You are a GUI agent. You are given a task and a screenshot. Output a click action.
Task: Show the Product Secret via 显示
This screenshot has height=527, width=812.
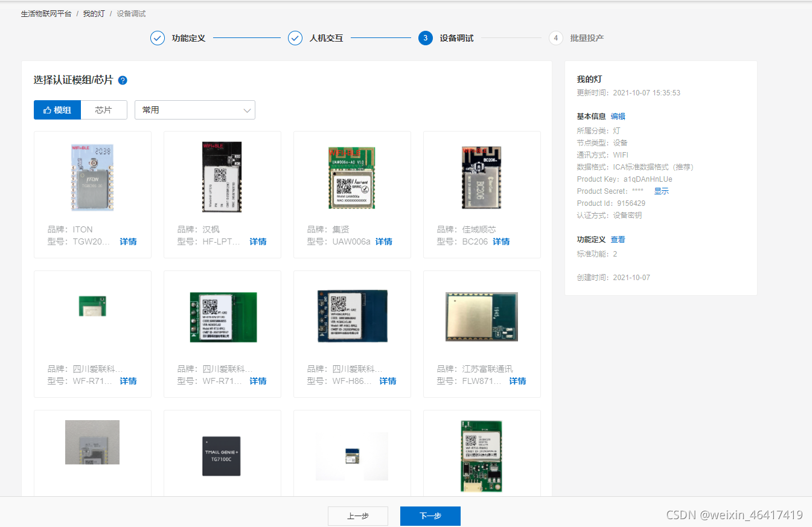[x=662, y=191]
